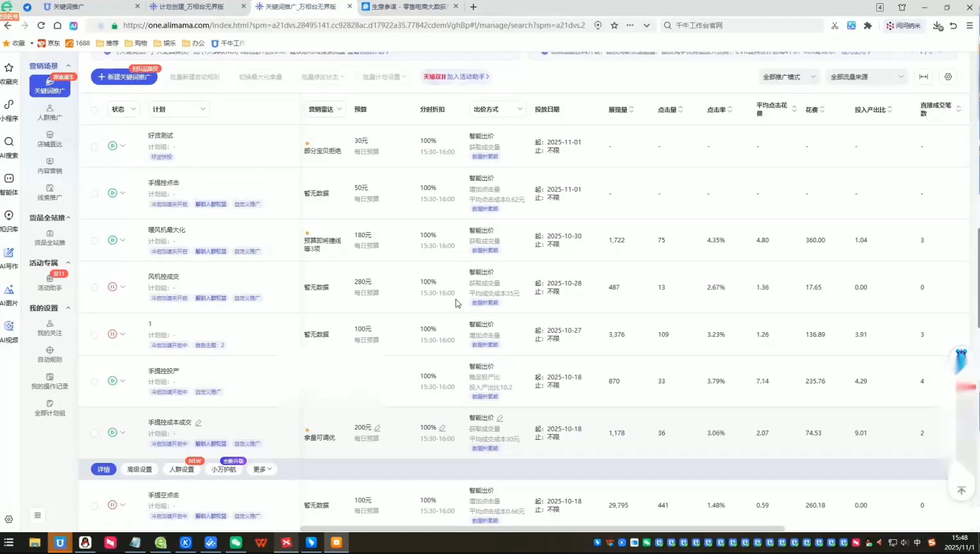This screenshot has width=980, height=554.
Task: Open the 人群设置 tab
Action: pyautogui.click(x=181, y=469)
